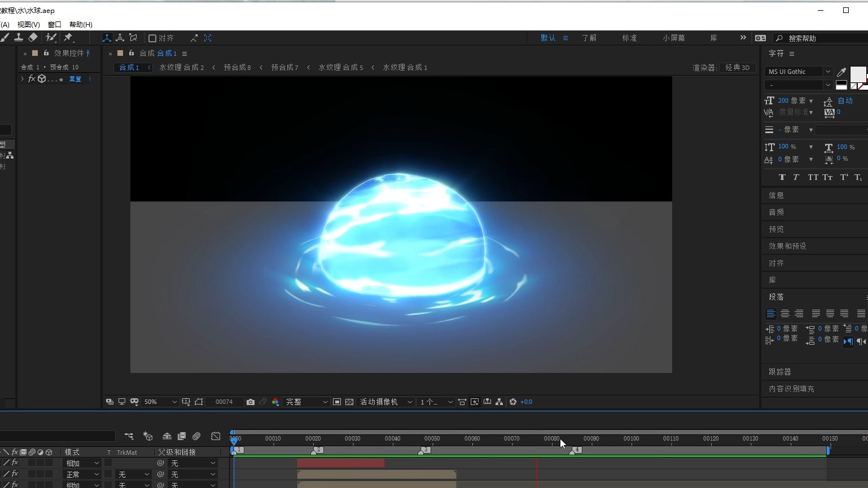Open the 50% magnification dropdown
Screen dimensions: 868x488
point(160,402)
